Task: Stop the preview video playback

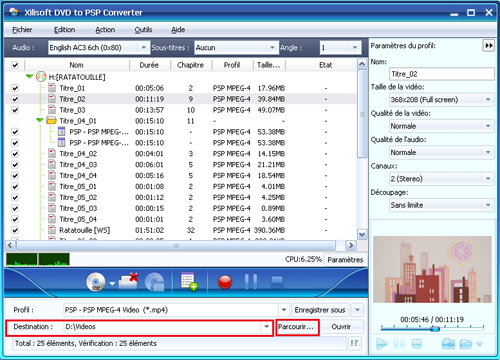Action: (417, 344)
